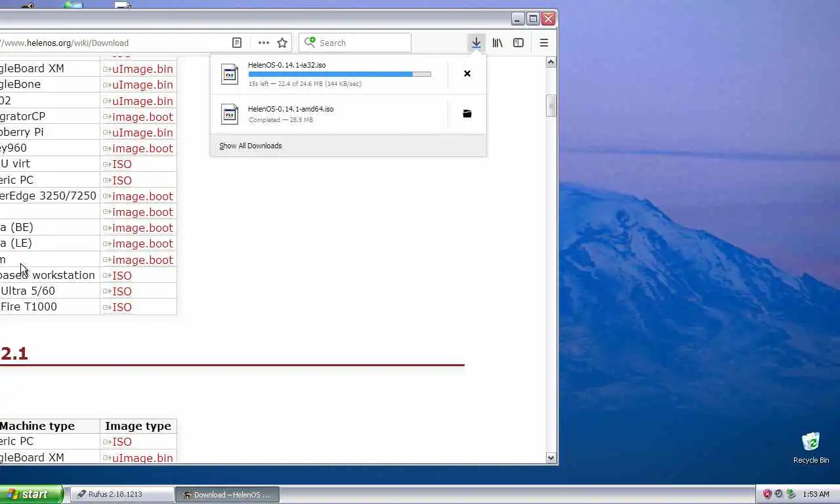Viewport: 840px width, 504px height.
Task: Click Download – HelenOS taskbar button
Action: (x=227, y=494)
